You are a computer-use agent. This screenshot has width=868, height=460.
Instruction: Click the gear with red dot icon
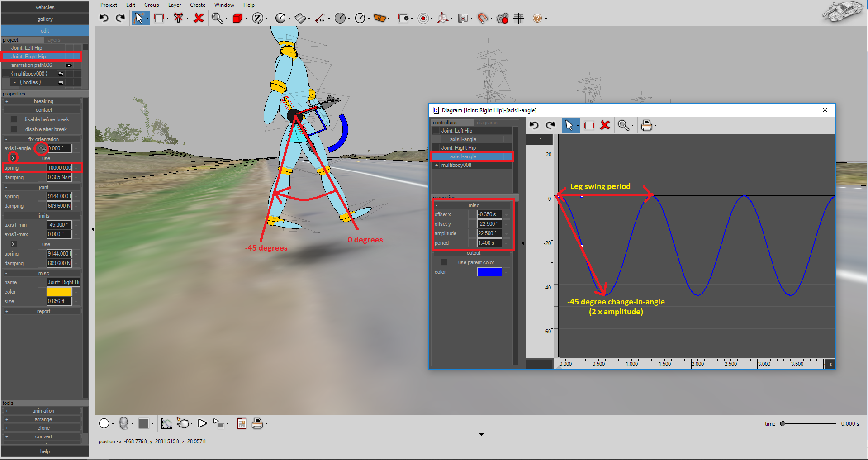(503, 18)
